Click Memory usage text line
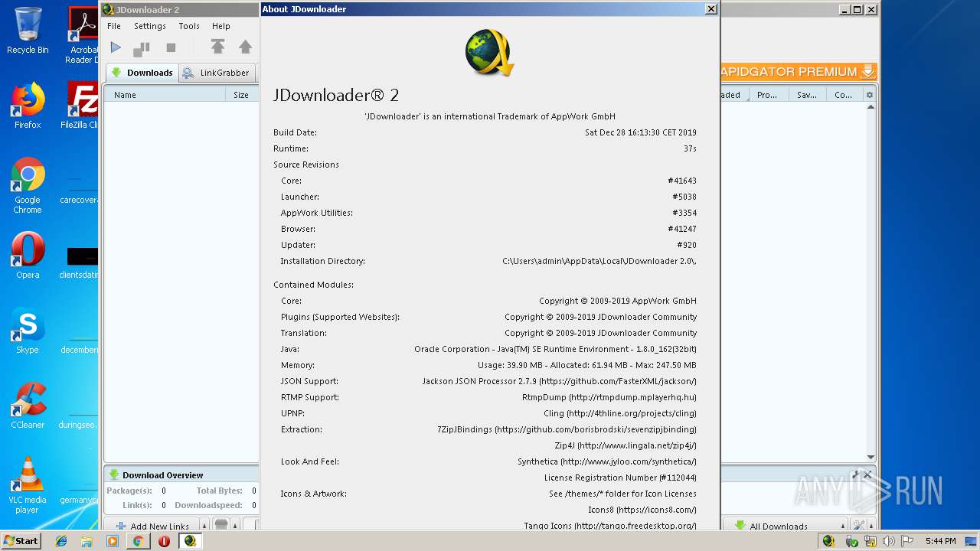Screen dimensions: 980x551 coord(587,365)
